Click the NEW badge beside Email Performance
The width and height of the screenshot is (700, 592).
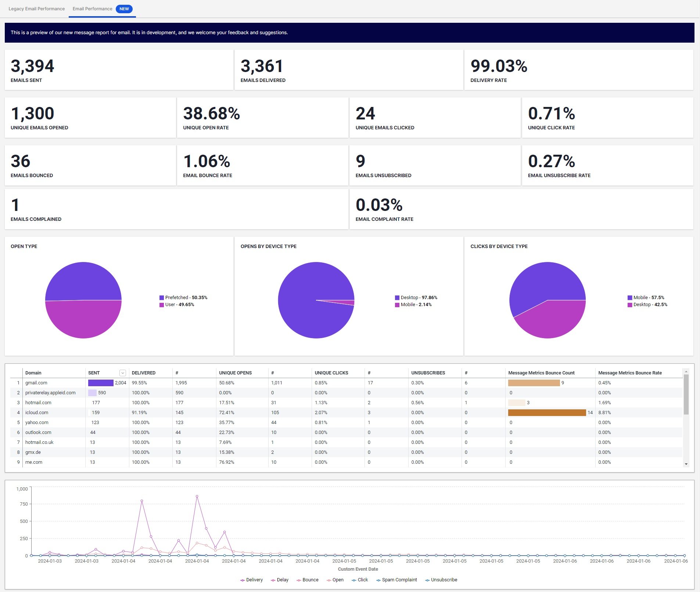[x=124, y=9]
